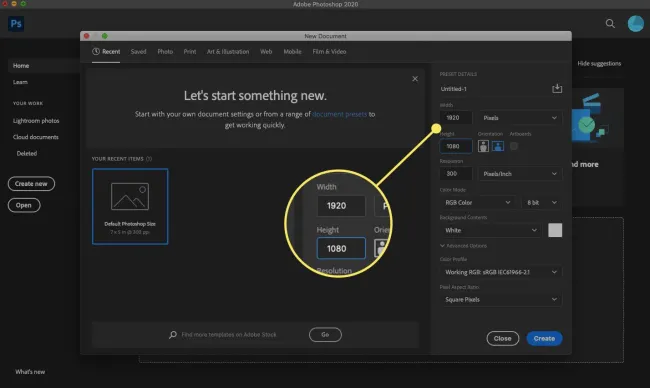Viewport: 650px width, 388px height.
Task: Follow the document presets link
Action: 340,114
